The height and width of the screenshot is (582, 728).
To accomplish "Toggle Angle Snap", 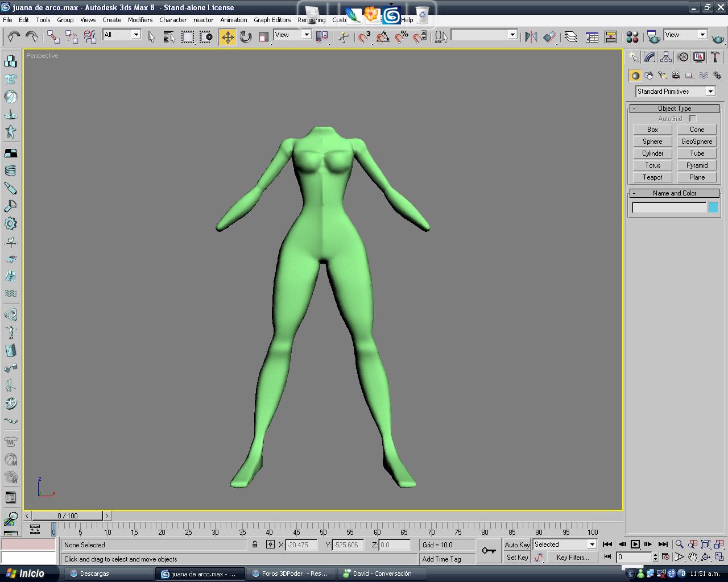I will click(383, 37).
